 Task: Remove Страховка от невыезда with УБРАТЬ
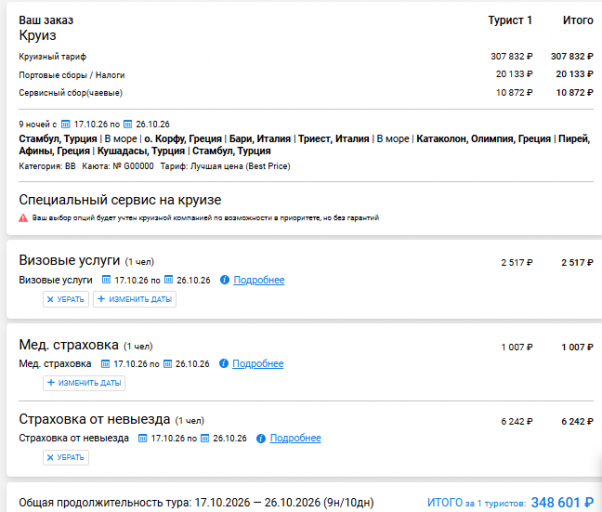pyautogui.click(x=66, y=457)
